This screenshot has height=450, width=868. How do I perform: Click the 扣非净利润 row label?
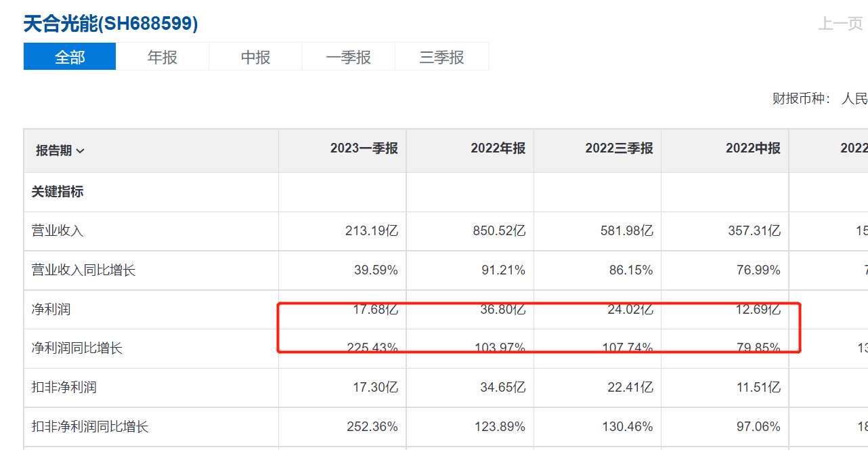pos(64,387)
